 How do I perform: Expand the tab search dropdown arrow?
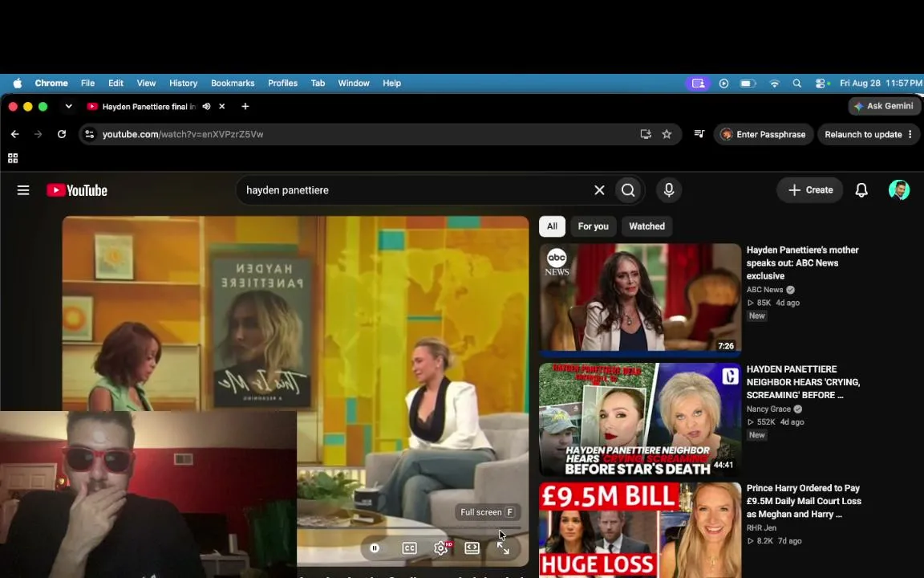(68, 107)
